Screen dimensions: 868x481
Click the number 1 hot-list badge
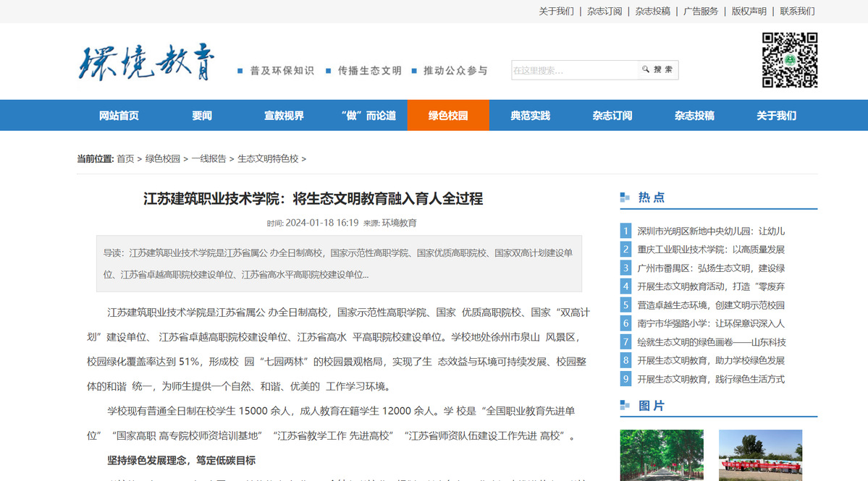click(x=625, y=231)
